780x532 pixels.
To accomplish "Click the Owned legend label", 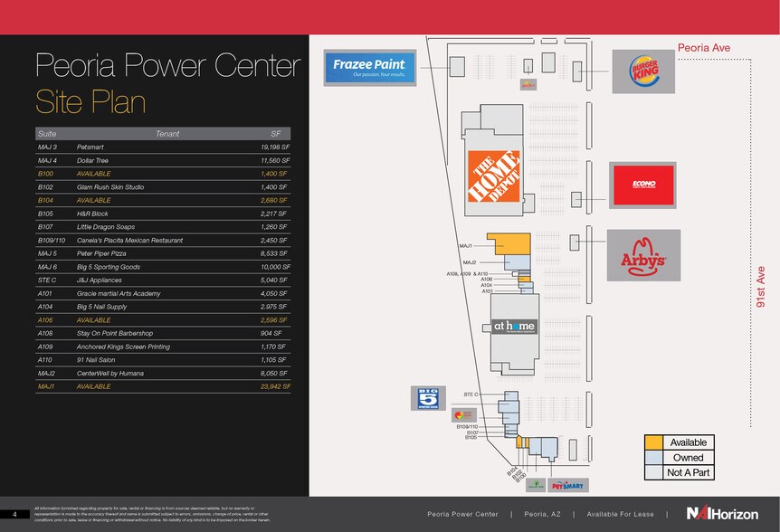I will click(688, 458).
